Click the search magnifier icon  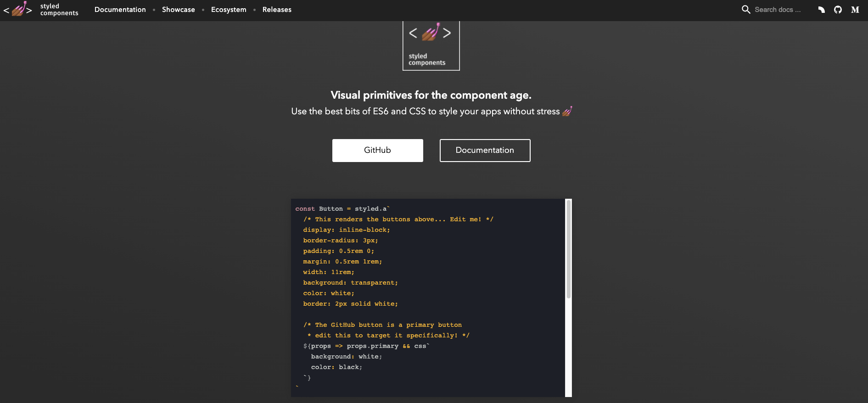tap(746, 10)
